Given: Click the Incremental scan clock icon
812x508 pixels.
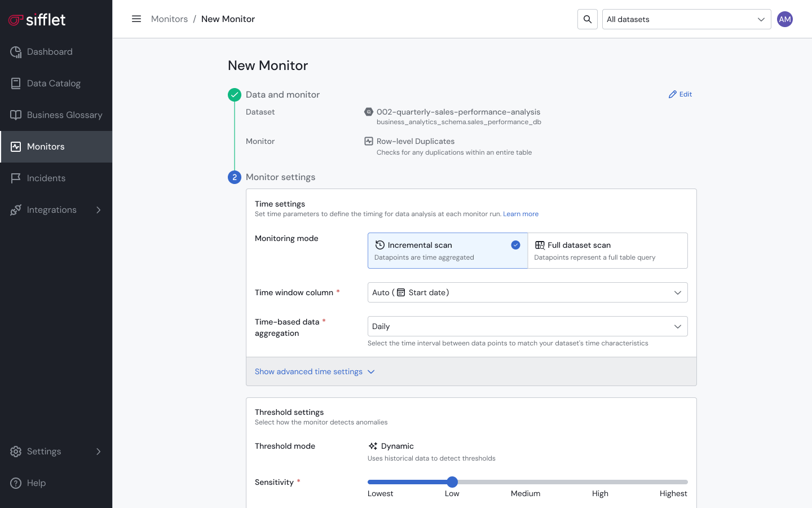Looking at the screenshot, I should (380, 245).
